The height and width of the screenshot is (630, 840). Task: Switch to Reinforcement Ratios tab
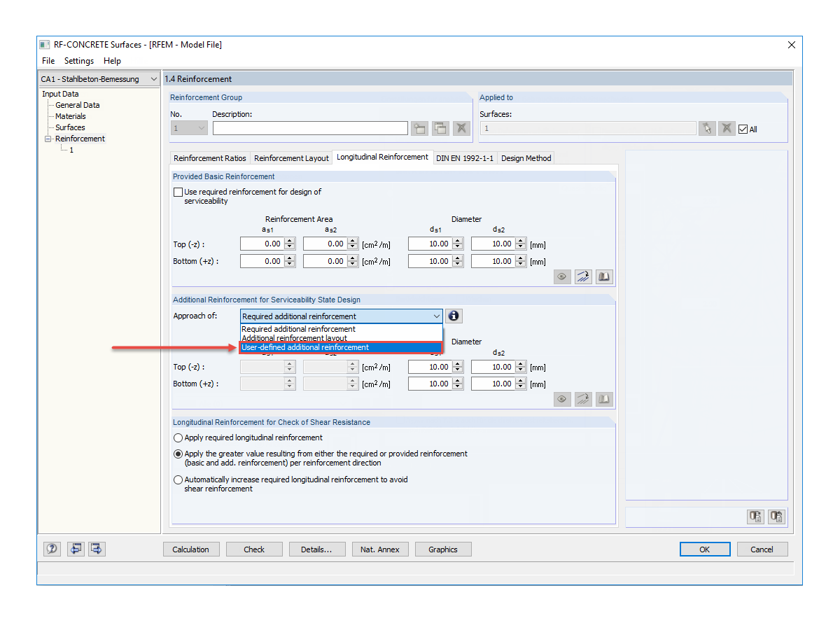(210, 158)
